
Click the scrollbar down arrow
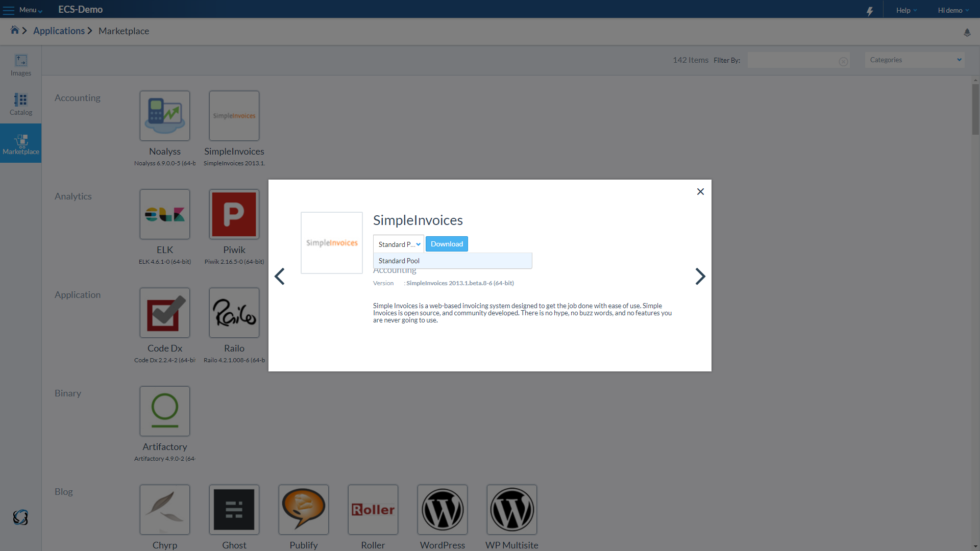click(x=975, y=547)
